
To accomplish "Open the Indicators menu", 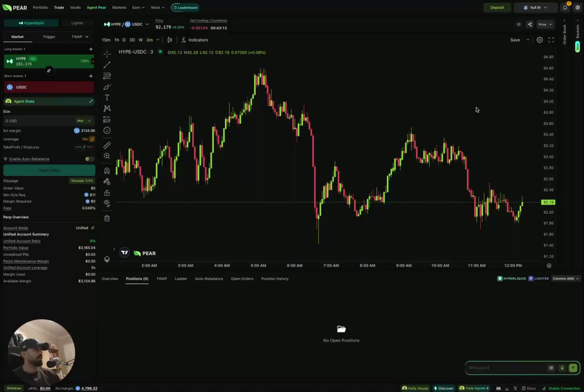I will coord(195,40).
